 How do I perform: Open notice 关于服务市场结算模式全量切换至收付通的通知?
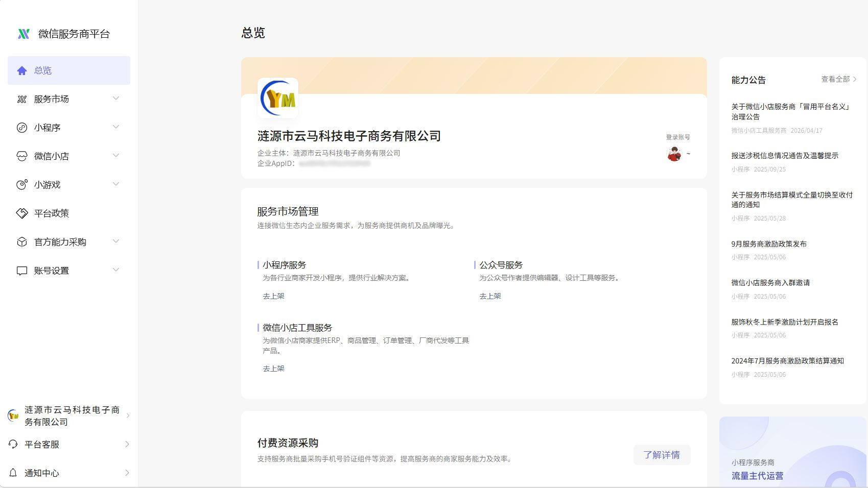(x=792, y=200)
